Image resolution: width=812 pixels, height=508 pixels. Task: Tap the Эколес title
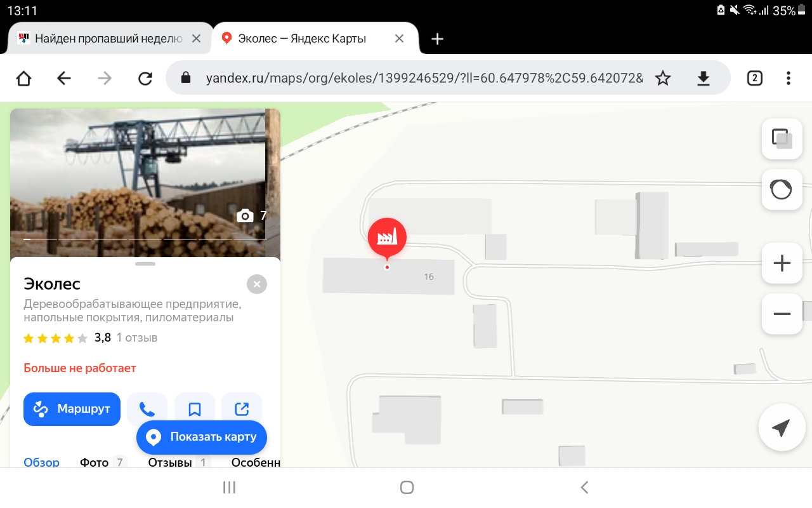tap(52, 283)
